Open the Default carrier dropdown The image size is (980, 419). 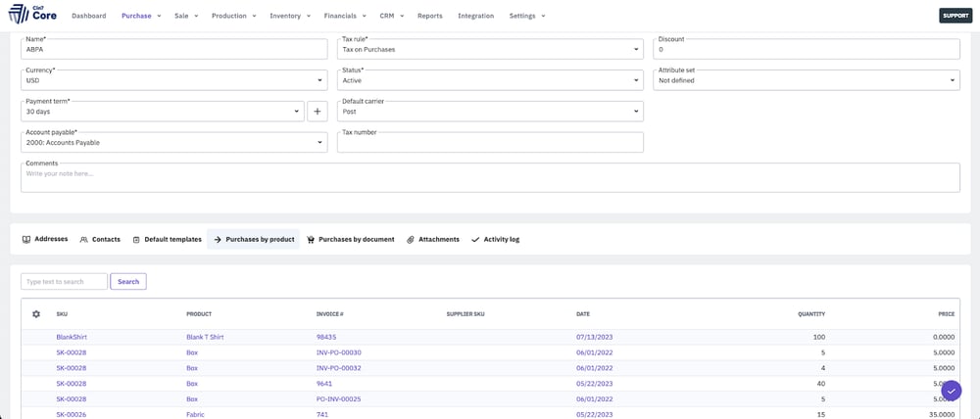490,112
